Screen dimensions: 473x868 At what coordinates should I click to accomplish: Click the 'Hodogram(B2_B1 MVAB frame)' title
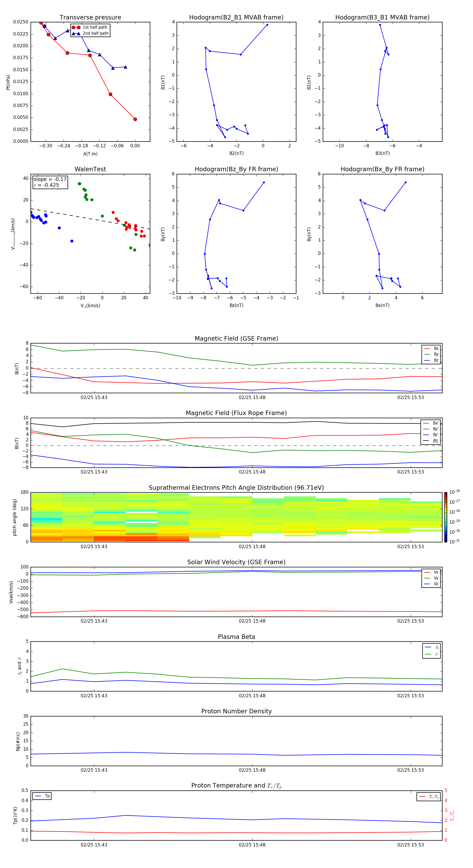pyautogui.click(x=236, y=18)
